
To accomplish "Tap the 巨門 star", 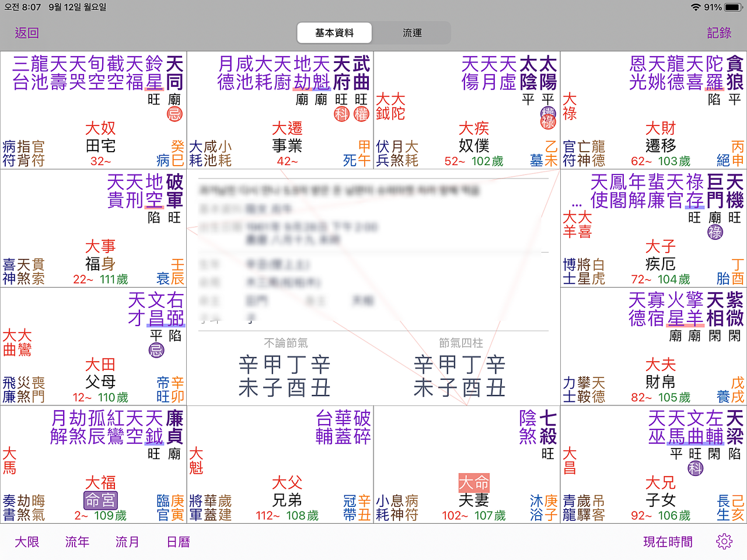I will [715, 191].
